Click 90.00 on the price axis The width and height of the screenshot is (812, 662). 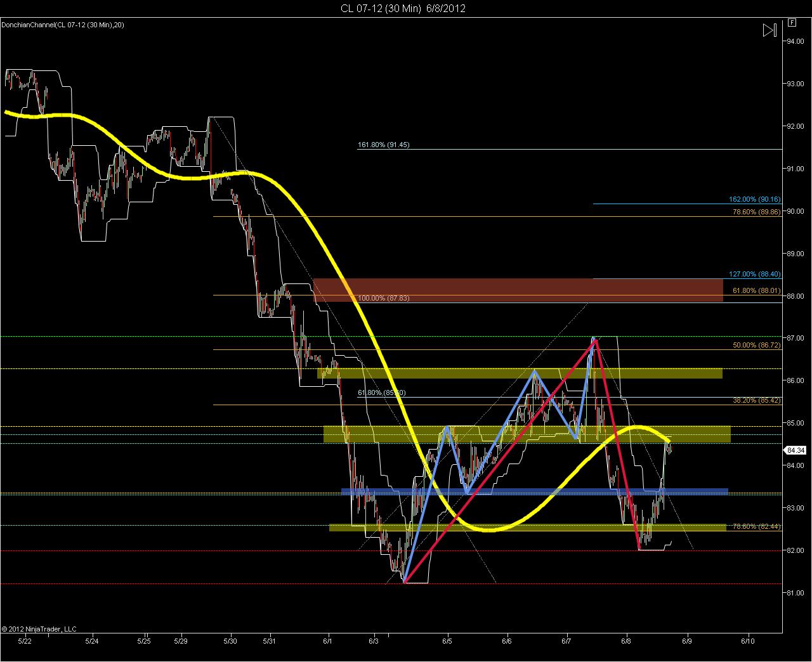point(796,211)
